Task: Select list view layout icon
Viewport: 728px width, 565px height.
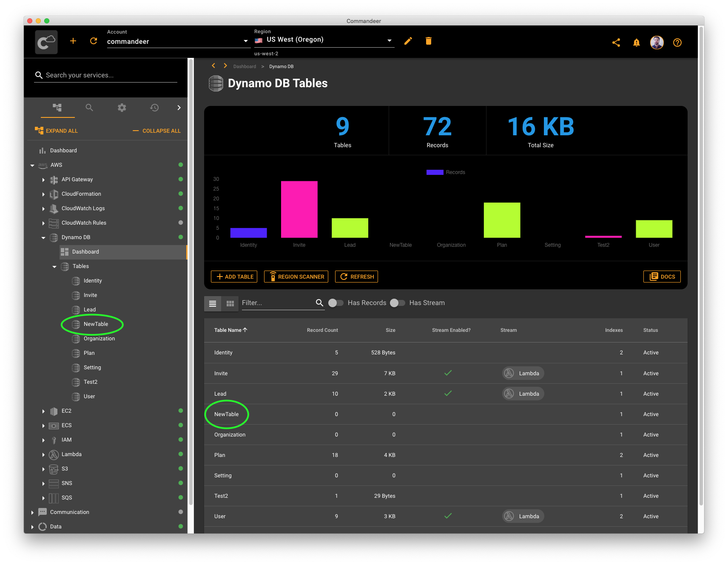Action: tap(213, 303)
